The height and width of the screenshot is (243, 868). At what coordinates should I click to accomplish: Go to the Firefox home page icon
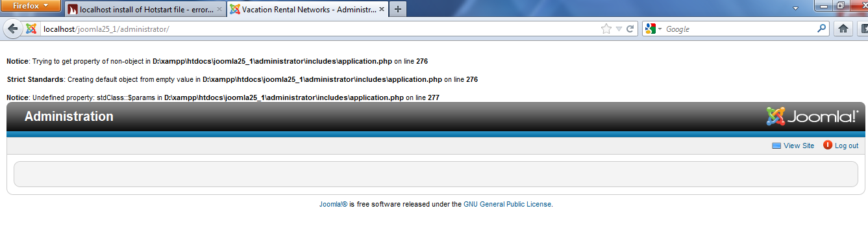pos(843,29)
